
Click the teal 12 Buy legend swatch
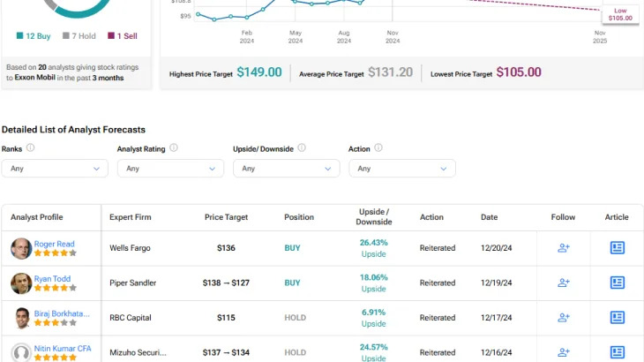click(x=19, y=35)
